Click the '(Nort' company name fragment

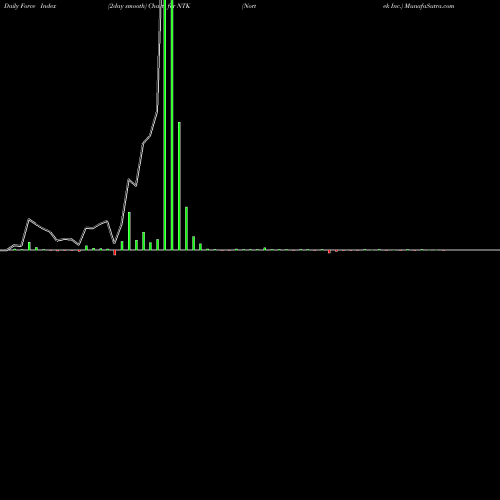click(x=249, y=6)
